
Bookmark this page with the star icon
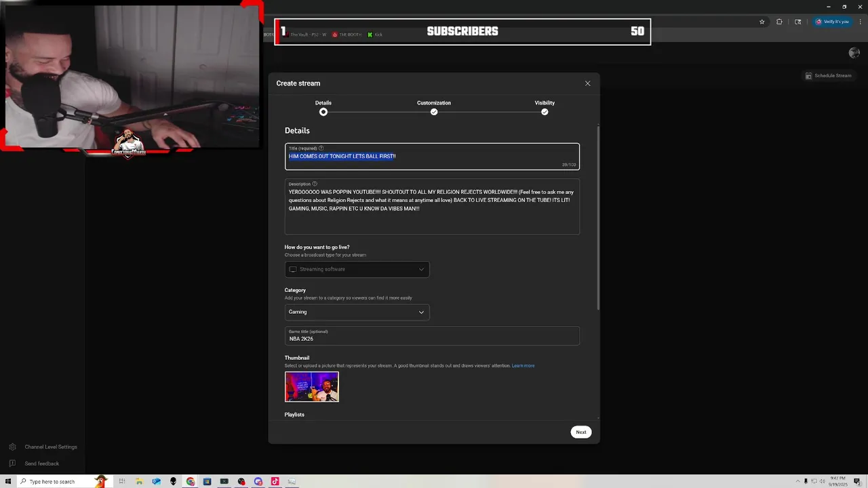[762, 22]
